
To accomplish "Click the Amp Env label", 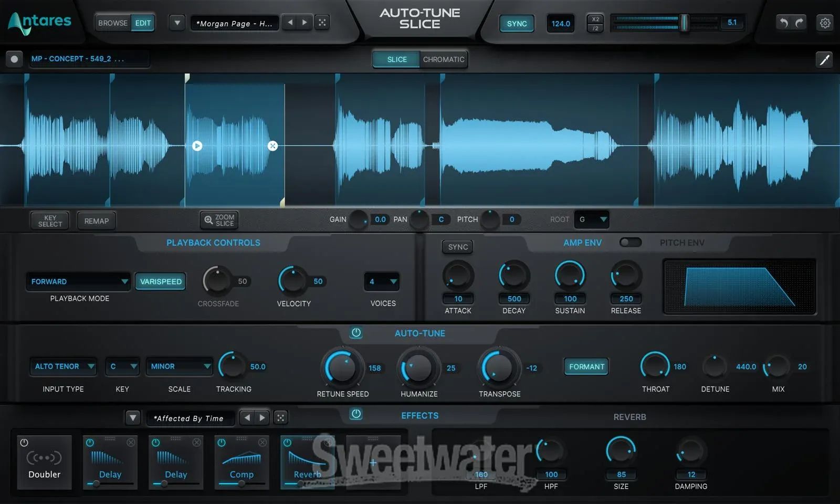I will tap(582, 243).
